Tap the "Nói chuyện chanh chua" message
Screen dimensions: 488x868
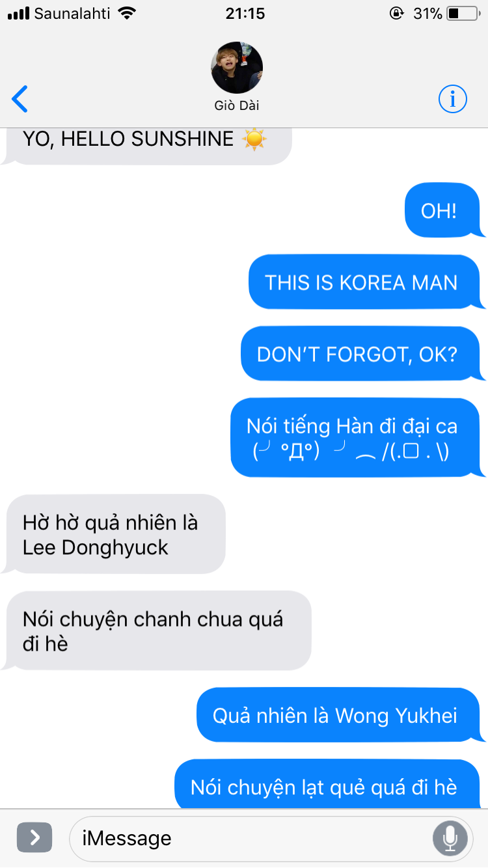(x=157, y=631)
